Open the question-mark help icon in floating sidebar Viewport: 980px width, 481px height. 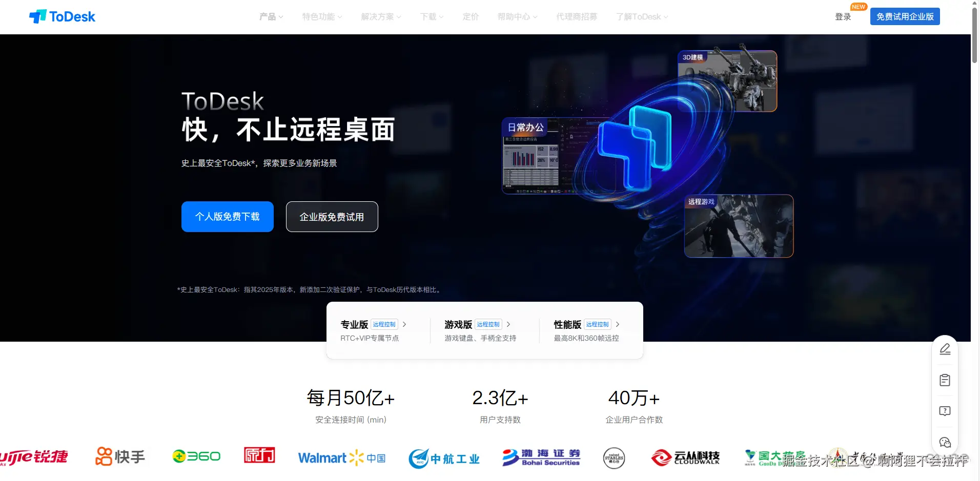pyautogui.click(x=945, y=411)
